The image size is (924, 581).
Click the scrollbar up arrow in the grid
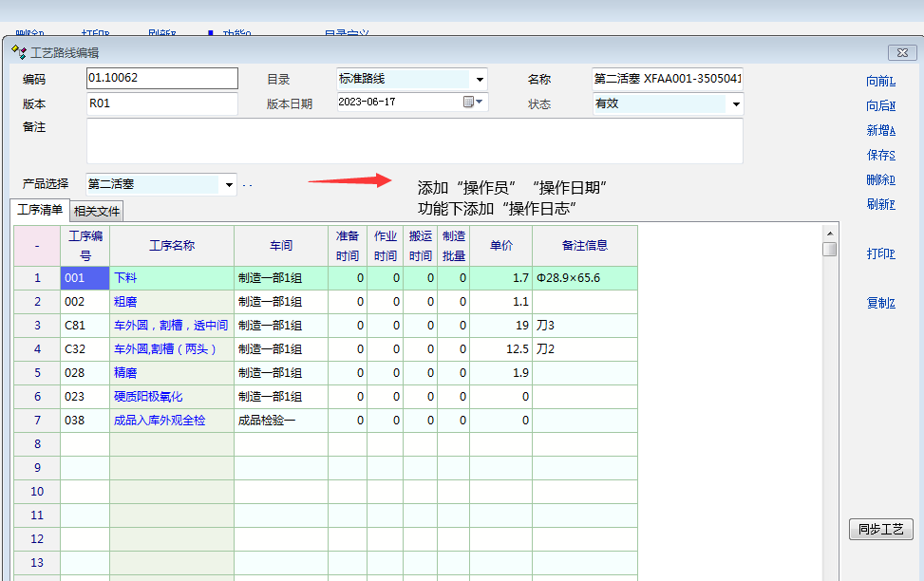pyautogui.click(x=830, y=233)
